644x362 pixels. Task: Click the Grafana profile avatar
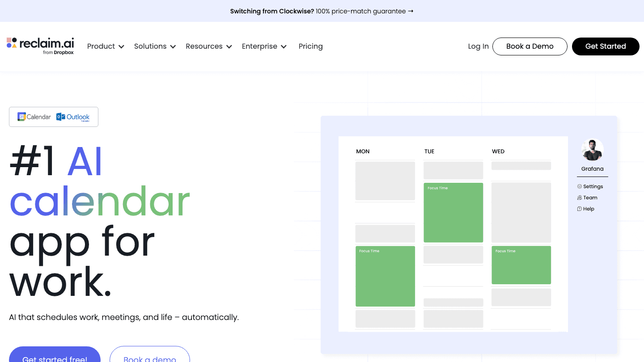coord(593,150)
